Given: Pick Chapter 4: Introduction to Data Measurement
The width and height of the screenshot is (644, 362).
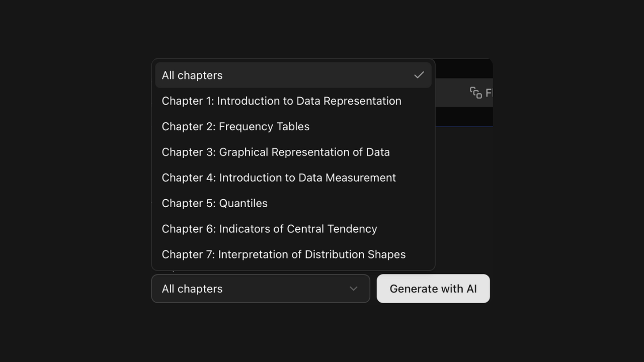Looking at the screenshot, I should pos(279,177).
